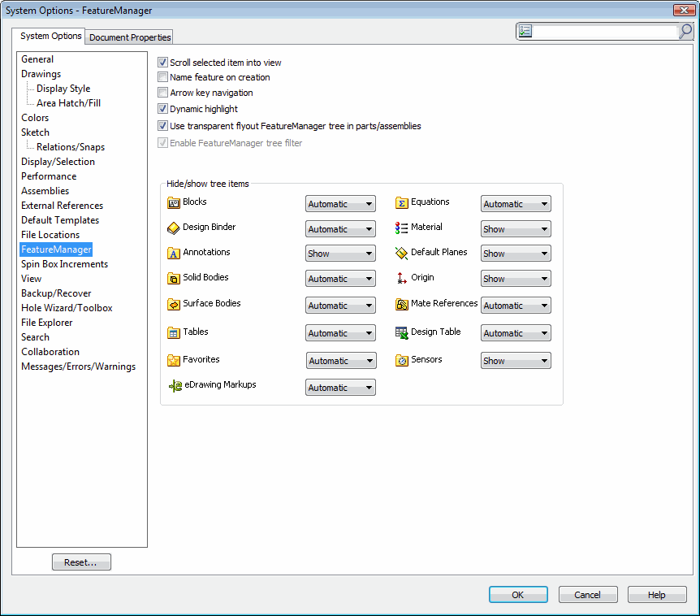Image resolution: width=700 pixels, height=616 pixels.
Task: Click the eDrawing Markups icon
Action: 175,385
